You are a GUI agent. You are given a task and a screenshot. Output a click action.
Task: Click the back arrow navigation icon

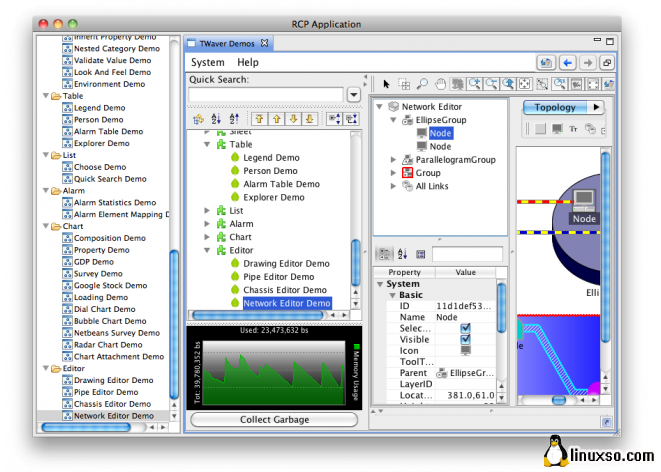pyautogui.click(x=567, y=62)
